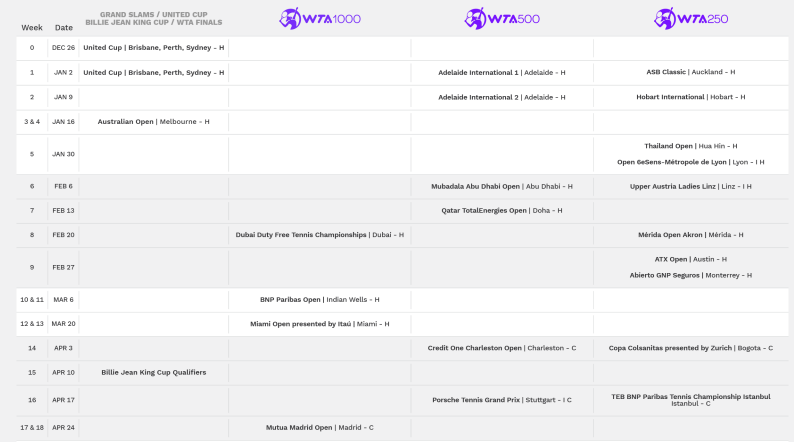Click the WTA 500 logo header
794x442 pixels.
click(502, 19)
